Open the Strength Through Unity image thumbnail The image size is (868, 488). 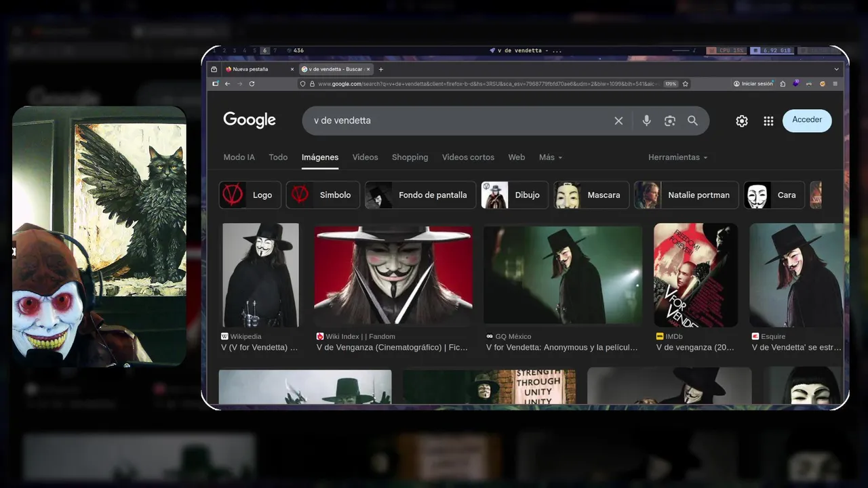[x=489, y=387]
